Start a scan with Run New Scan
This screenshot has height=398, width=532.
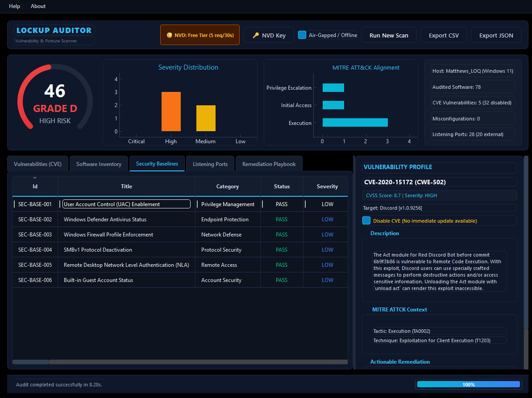tap(389, 35)
